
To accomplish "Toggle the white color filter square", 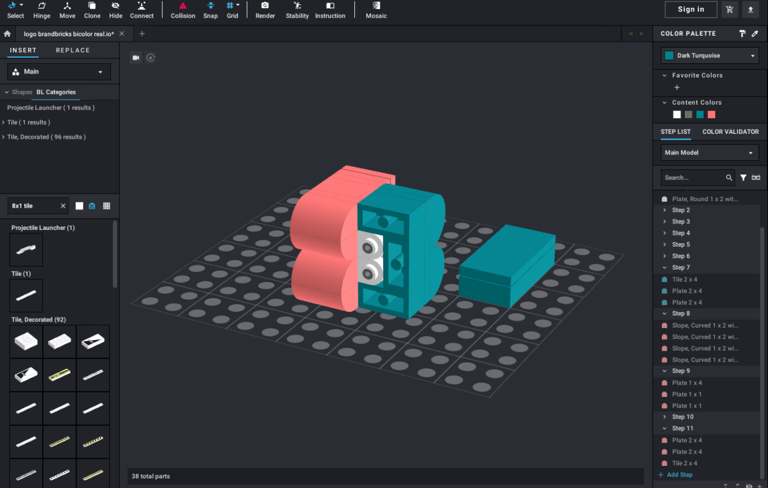I will (79, 206).
